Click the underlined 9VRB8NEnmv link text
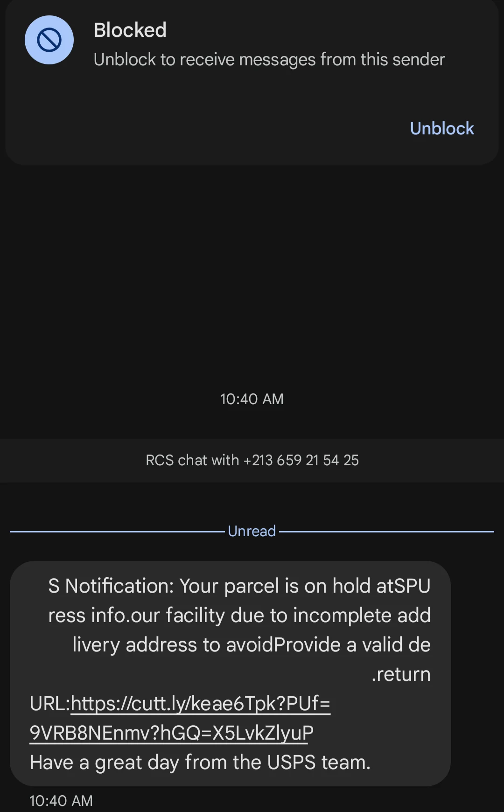The width and height of the screenshot is (504, 812). point(171,733)
